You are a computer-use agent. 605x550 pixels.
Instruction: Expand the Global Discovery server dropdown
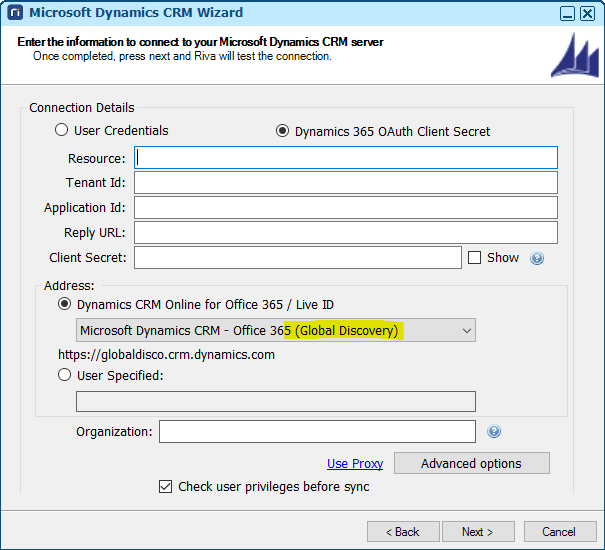tap(466, 330)
